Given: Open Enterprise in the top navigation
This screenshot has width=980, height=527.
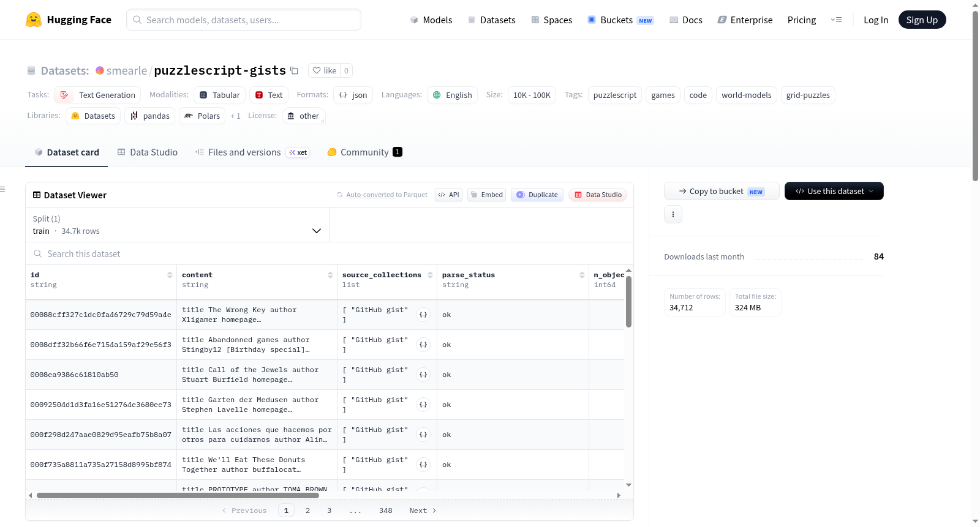Looking at the screenshot, I should point(745,20).
